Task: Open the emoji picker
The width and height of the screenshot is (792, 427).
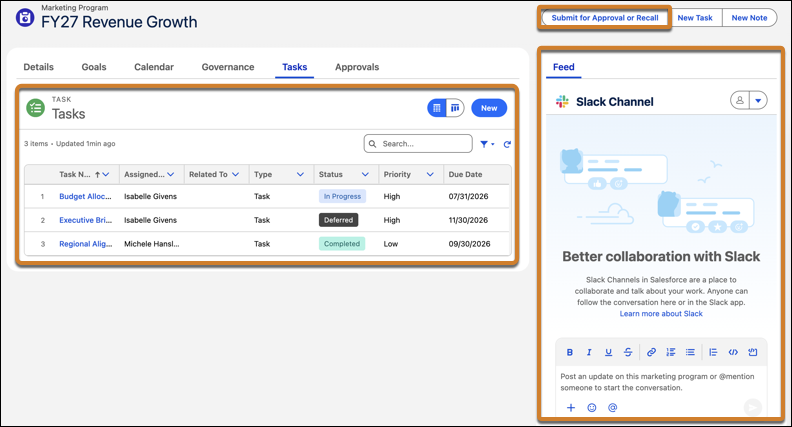Action: pos(592,407)
